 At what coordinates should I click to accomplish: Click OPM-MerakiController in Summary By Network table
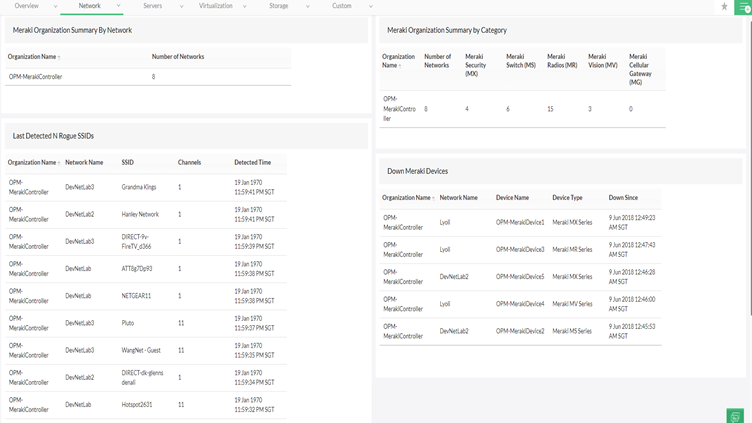coord(36,77)
